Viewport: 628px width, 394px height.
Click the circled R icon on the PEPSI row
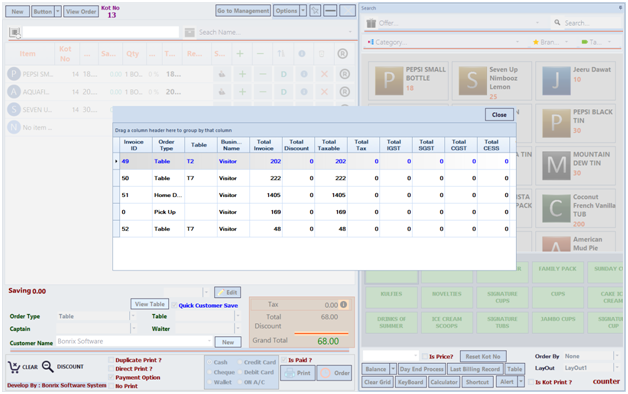tap(344, 74)
